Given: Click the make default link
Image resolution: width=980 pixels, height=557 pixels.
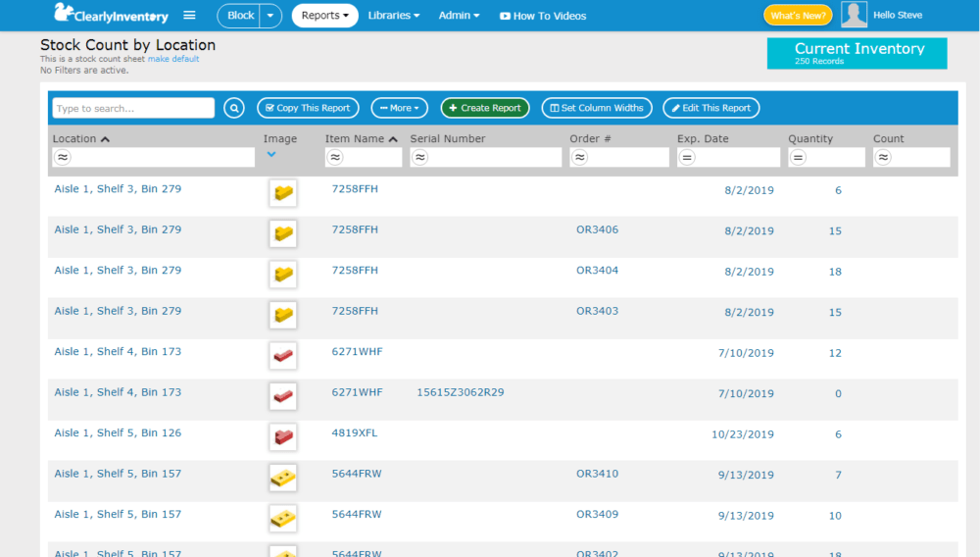Looking at the screenshot, I should click(173, 59).
